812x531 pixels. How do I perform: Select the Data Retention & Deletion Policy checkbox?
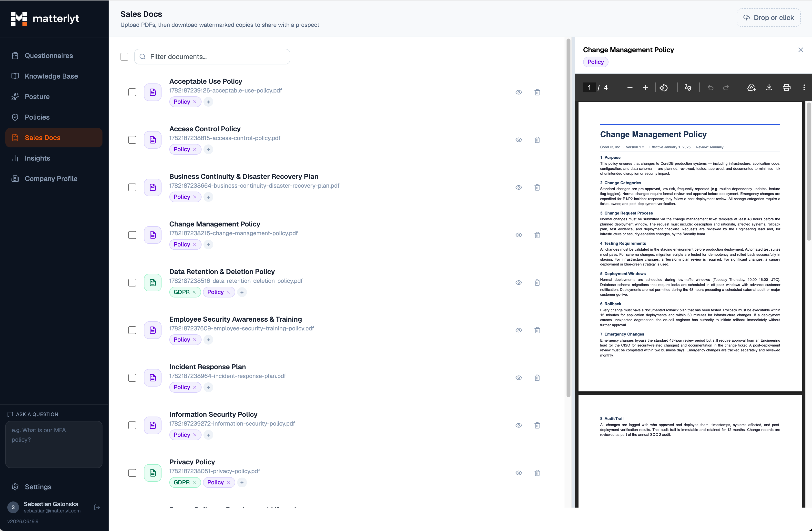coord(132,283)
